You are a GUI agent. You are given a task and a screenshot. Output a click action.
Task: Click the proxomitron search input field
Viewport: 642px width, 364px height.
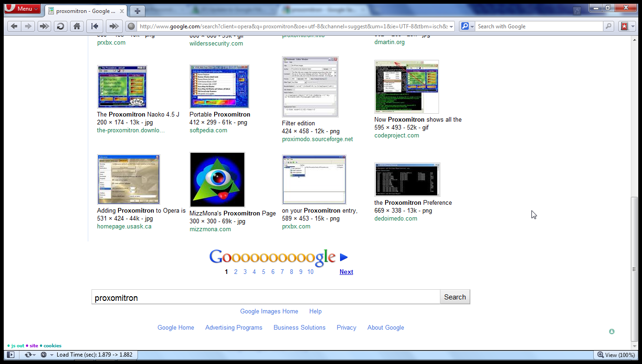point(265,298)
